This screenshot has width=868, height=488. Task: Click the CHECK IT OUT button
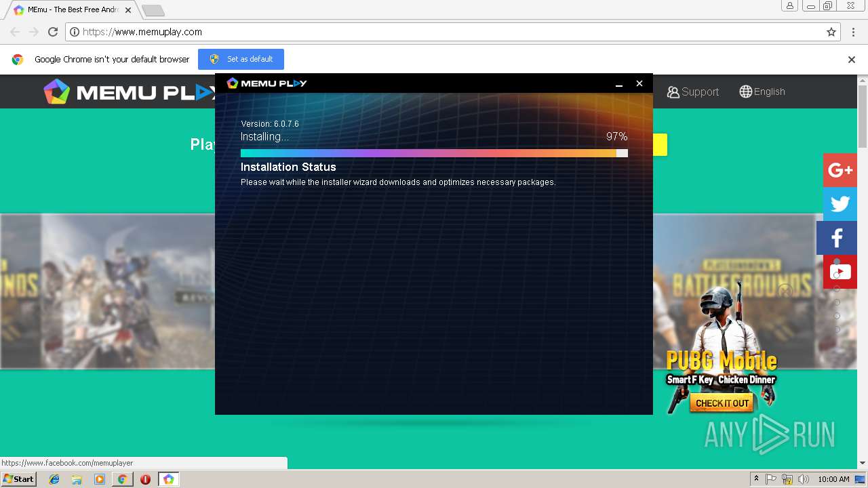pyautogui.click(x=722, y=403)
